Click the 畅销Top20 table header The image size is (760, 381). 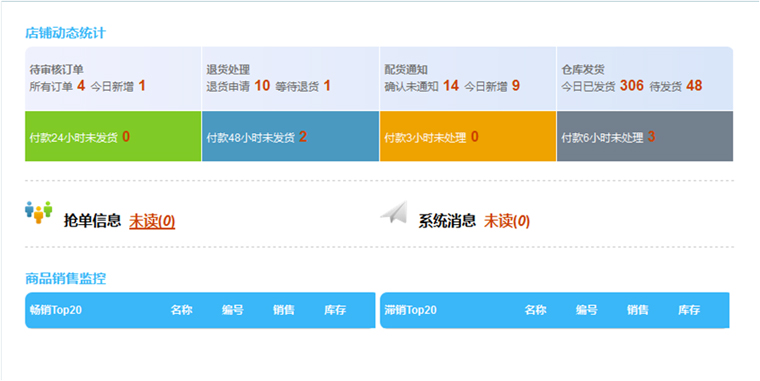tap(55, 310)
